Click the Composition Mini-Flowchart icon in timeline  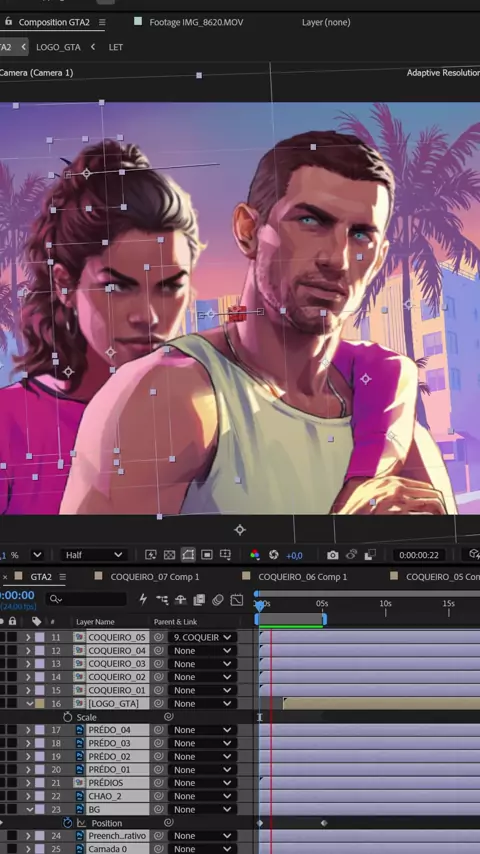162,600
